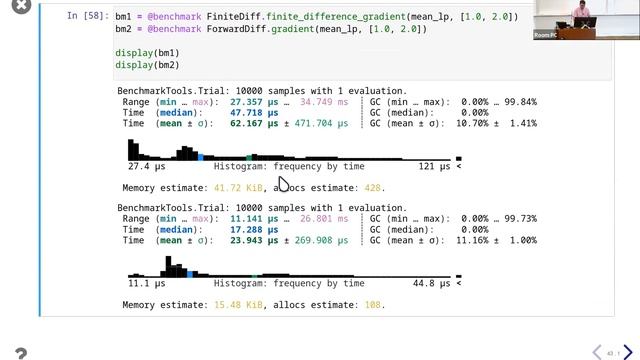Viewport: 640px width, 360px height.
Task: Select the mean time 62.167 μs
Action: point(254,123)
